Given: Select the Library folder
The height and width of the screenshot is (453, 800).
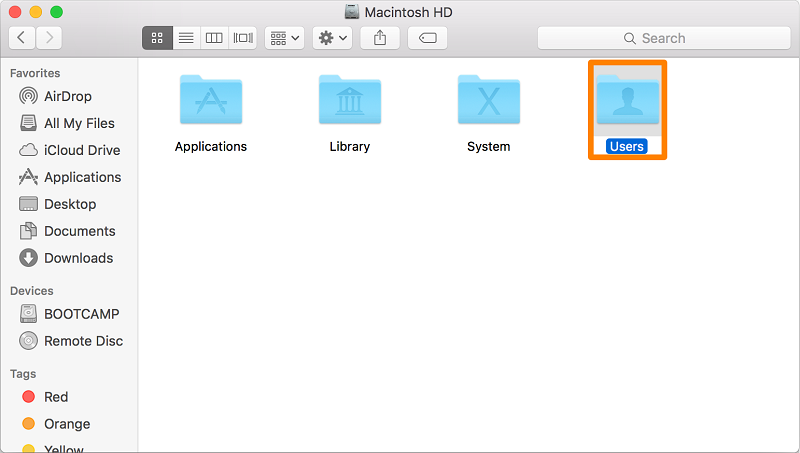Looking at the screenshot, I should coord(349,101).
